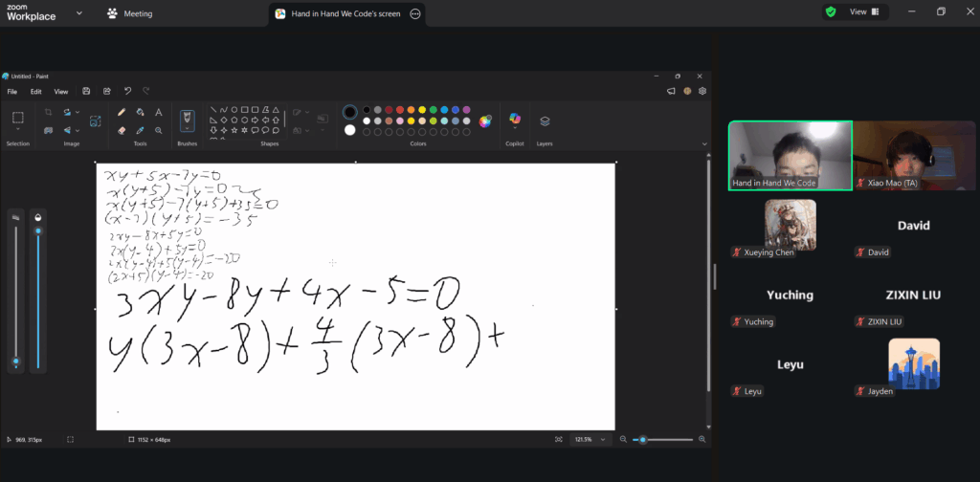
Task: Choose the Text tool
Action: pos(158,112)
